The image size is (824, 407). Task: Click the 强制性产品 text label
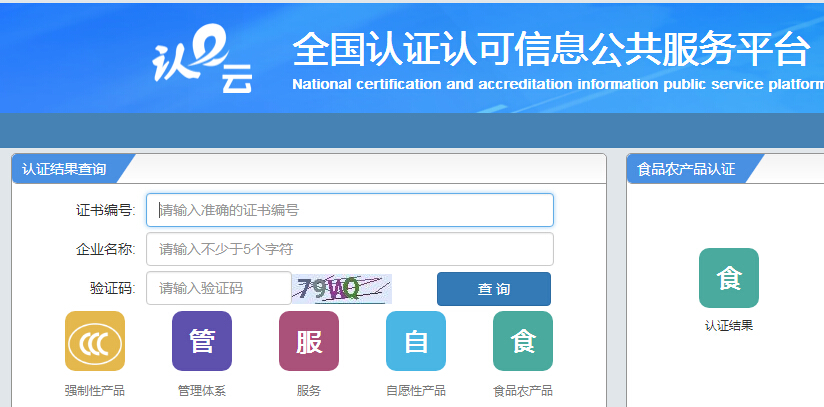click(x=95, y=390)
